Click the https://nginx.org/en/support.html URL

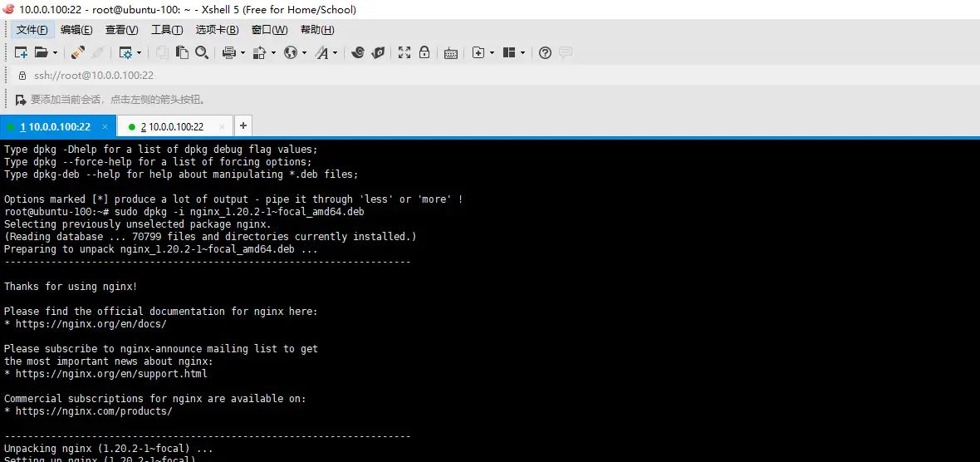(111, 374)
